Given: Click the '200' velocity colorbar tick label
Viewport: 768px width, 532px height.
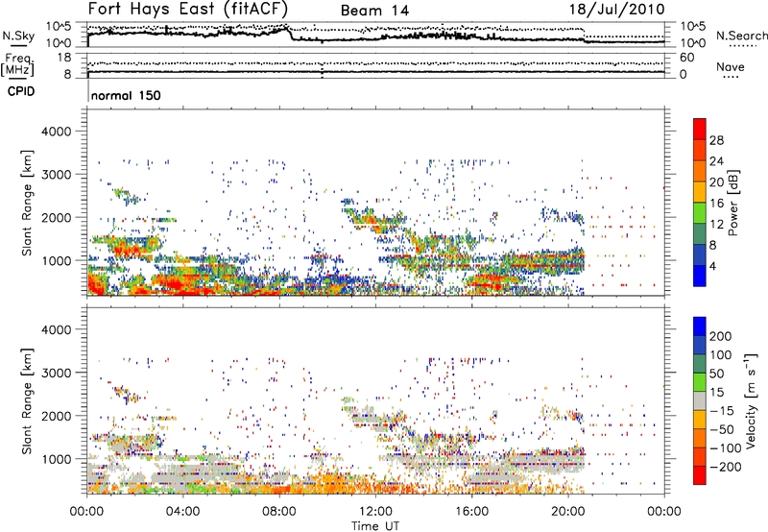Looking at the screenshot, I should click(721, 336).
